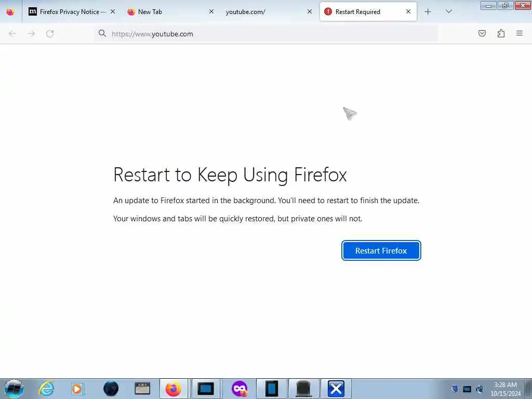Reload the current page

pyautogui.click(x=50, y=34)
